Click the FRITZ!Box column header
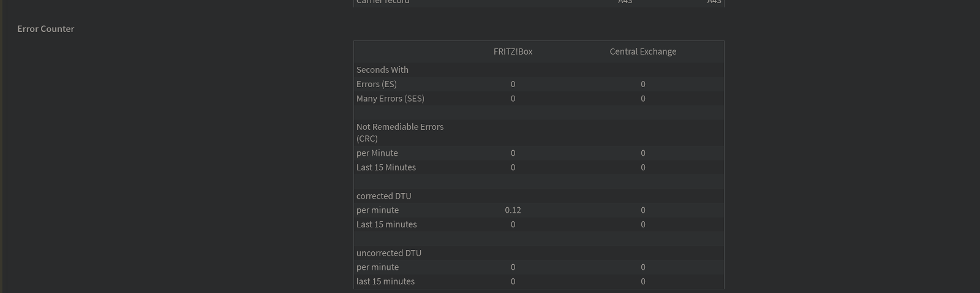This screenshot has height=293, width=980. pyautogui.click(x=513, y=51)
